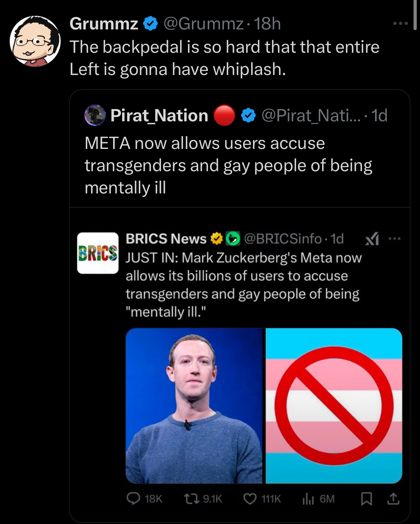This screenshot has width=420, height=524.
Task: Open the @Grummz handle link
Action: click(204, 24)
